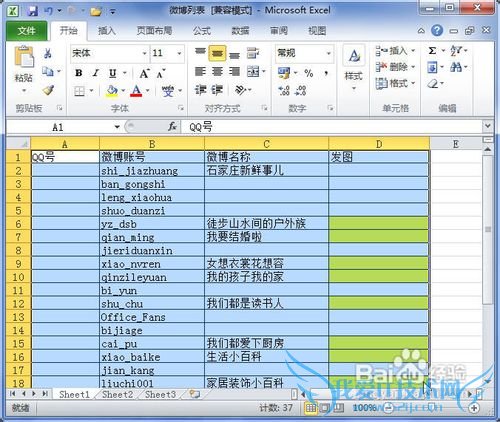Select column B header
The width and height of the screenshot is (500, 422).
click(x=152, y=144)
